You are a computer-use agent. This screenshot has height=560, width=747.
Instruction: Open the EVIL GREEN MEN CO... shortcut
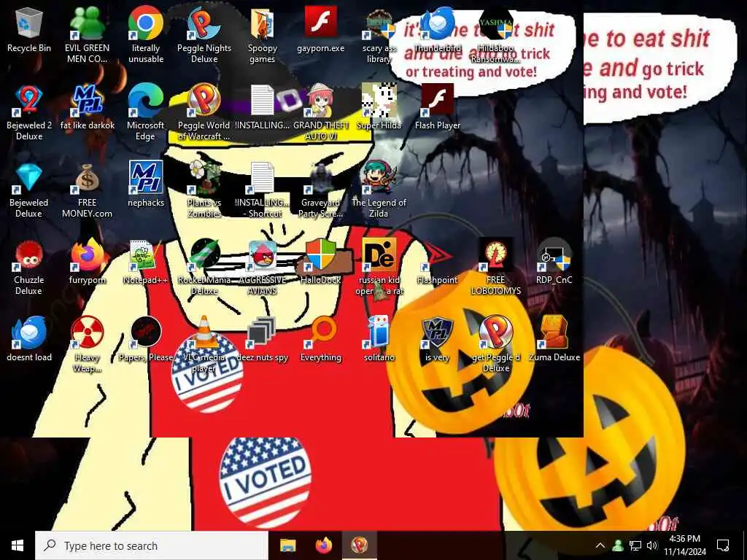pos(88,35)
